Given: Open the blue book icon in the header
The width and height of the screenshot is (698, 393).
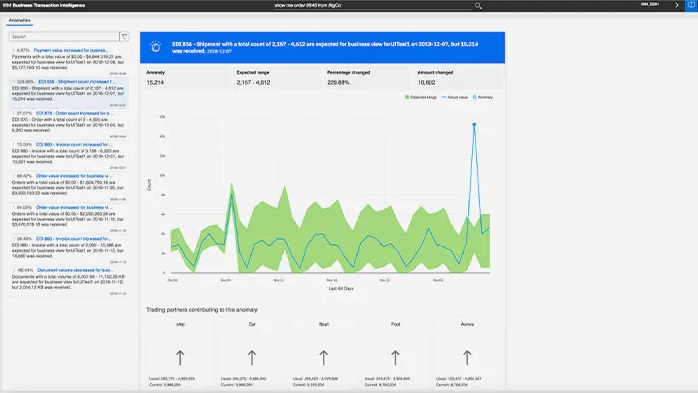Looking at the screenshot, I should click(692, 5).
